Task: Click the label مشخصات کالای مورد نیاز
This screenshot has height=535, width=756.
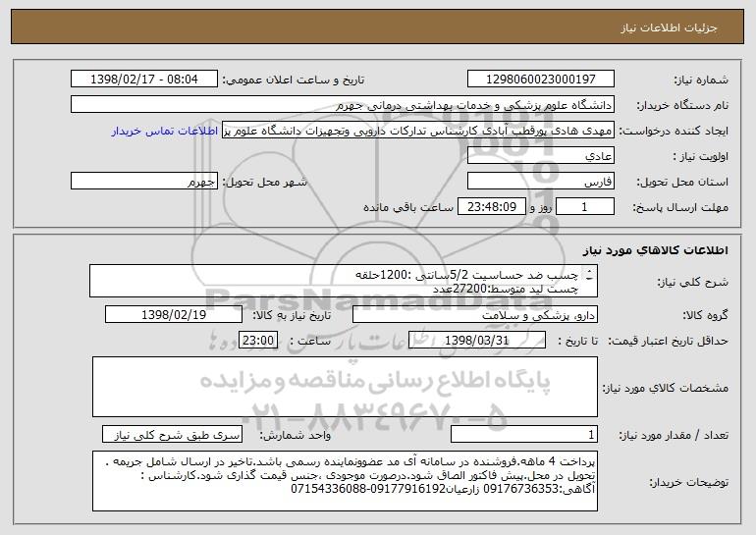Action: pos(666,388)
